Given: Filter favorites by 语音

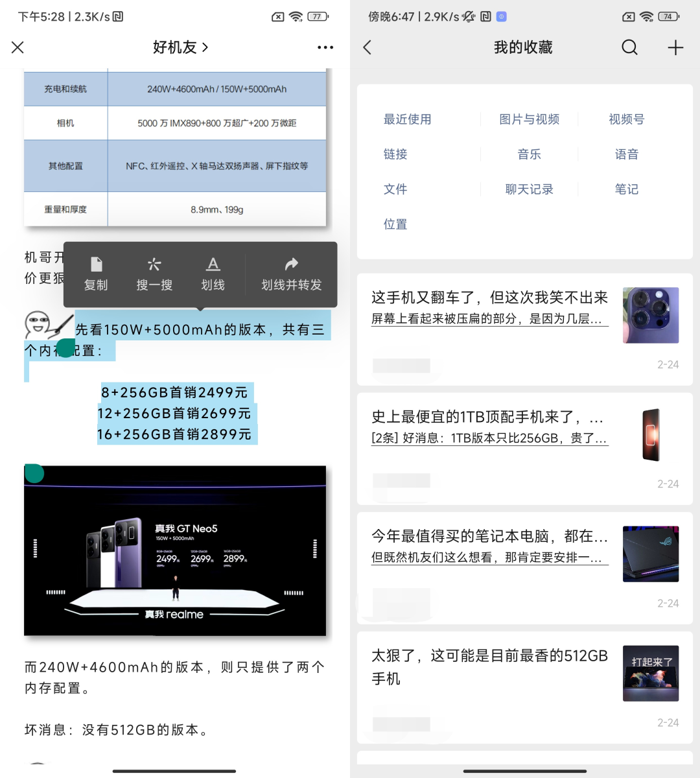Looking at the screenshot, I should pyautogui.click(x=627, y=154).
